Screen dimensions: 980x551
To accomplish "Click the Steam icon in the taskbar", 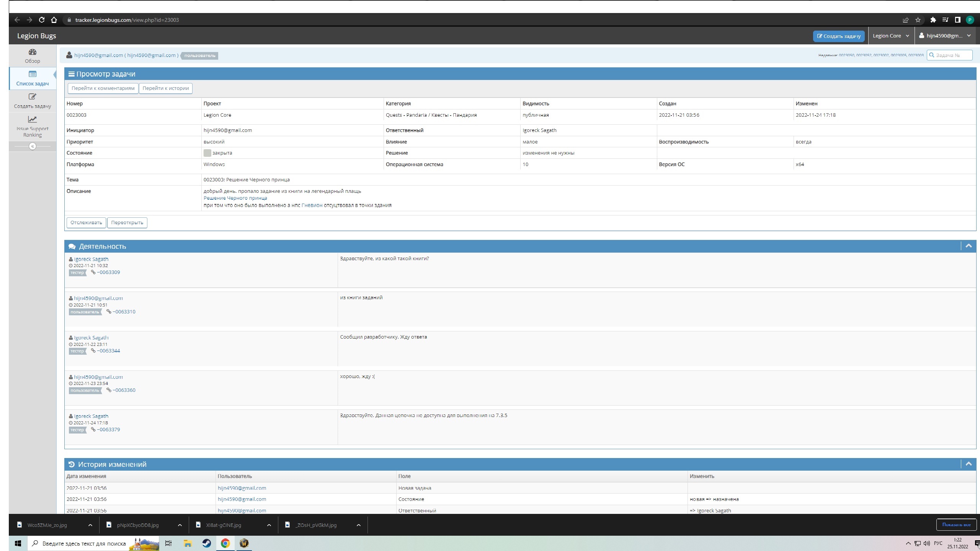I will click(207, 543).
